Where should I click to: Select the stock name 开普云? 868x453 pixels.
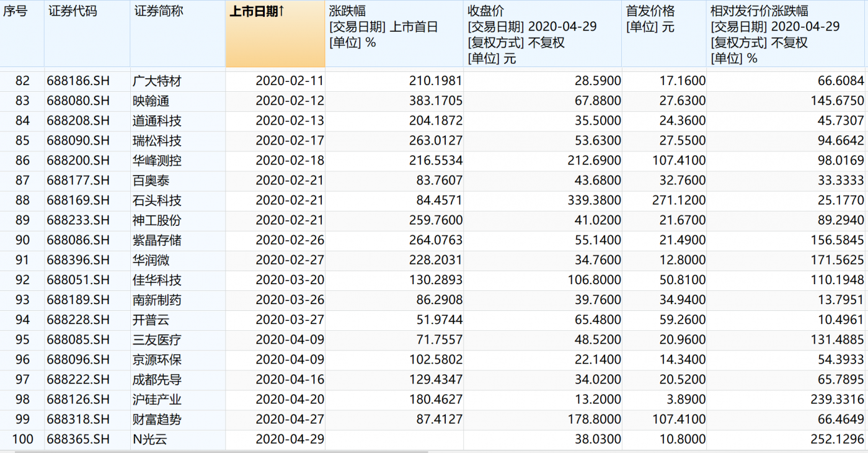(x=151, y=320)
